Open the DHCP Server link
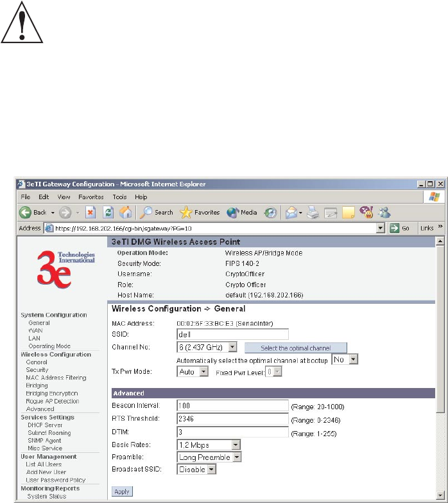Viewport: 448px width, 503px height. click(x=45, y=425)
